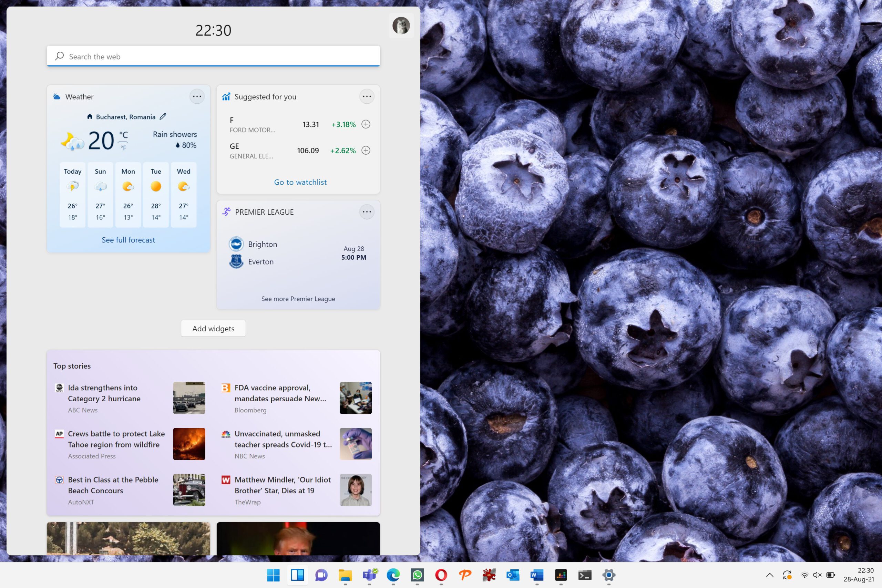Viewport: 882px width, 588px height.
Task: Open Premier League widget more options
Action: (x=366, y=212)
